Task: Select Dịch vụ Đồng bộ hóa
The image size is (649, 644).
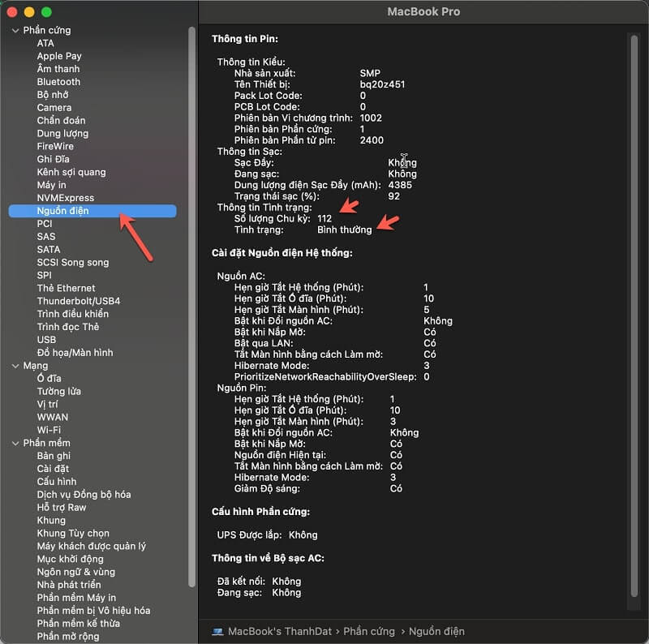Action: coord(84,495)
